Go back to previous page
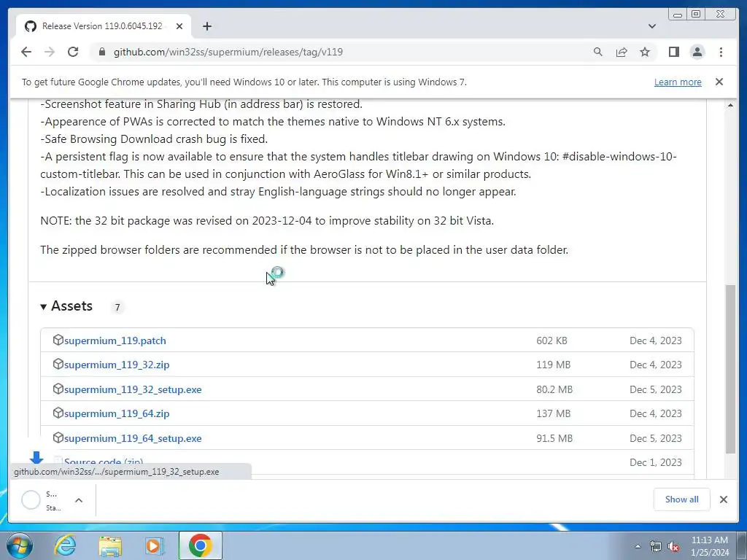 tap(26, 52)
